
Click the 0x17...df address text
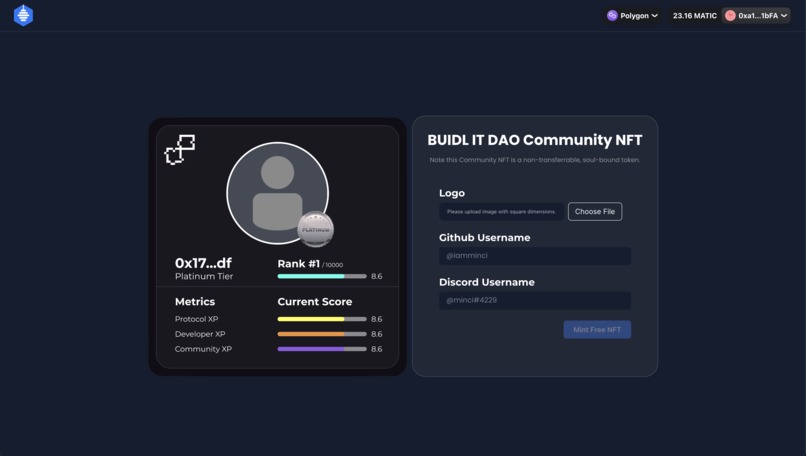click(203, 263)
